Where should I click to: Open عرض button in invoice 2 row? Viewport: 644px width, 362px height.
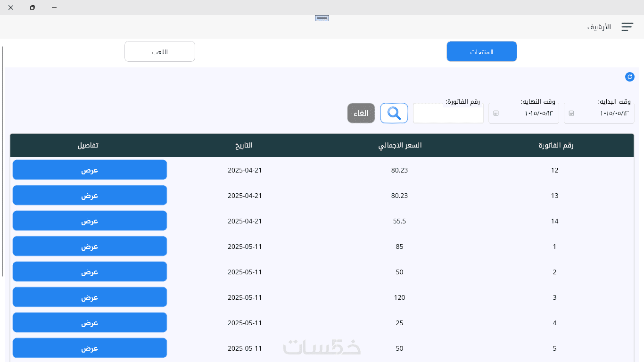point(90,271)
